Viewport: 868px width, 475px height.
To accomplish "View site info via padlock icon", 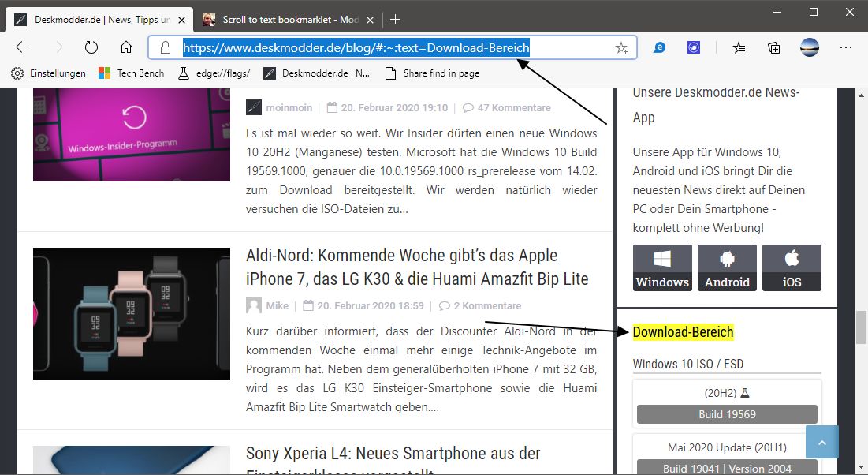I will coord(166,48).
